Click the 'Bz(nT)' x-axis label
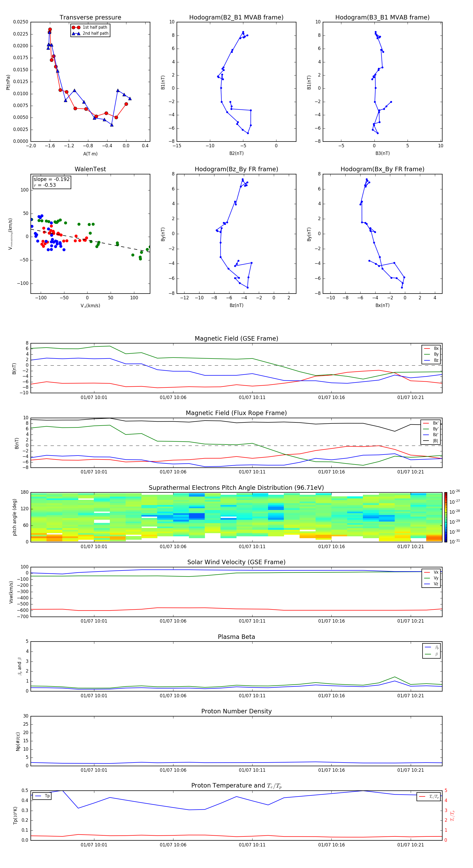Image resolution: width=473 pixels, height=868 pixels. (236, 305)
